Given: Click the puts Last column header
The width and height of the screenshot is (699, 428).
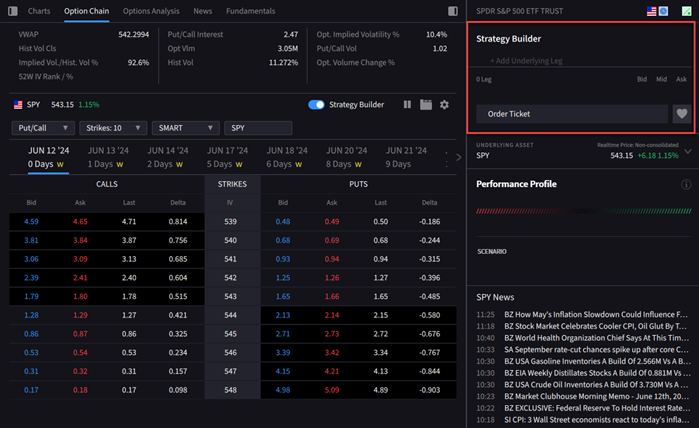Looking at the screenshot, I should tap(381, 202).
